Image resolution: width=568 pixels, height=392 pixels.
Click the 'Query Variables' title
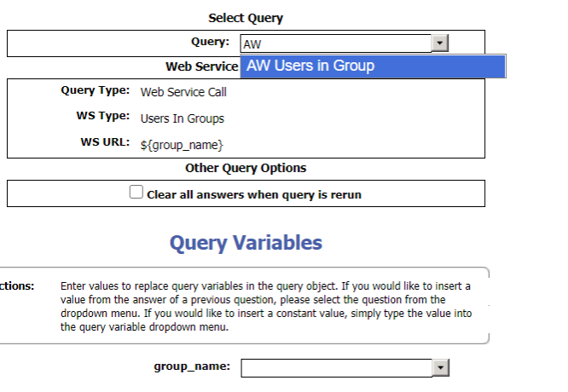246,243
